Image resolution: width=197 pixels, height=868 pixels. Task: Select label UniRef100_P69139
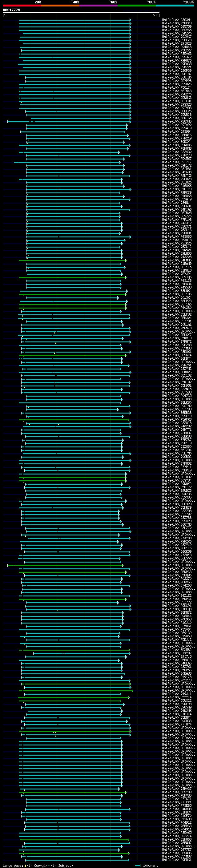click(x=177, y=633)
